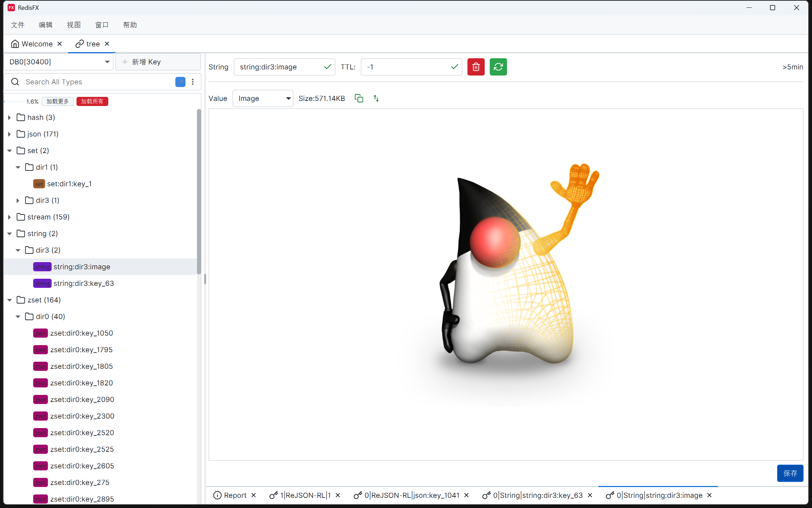Click the 加载所有 red button
Viewport: 812px width, 508px height.
92,101
